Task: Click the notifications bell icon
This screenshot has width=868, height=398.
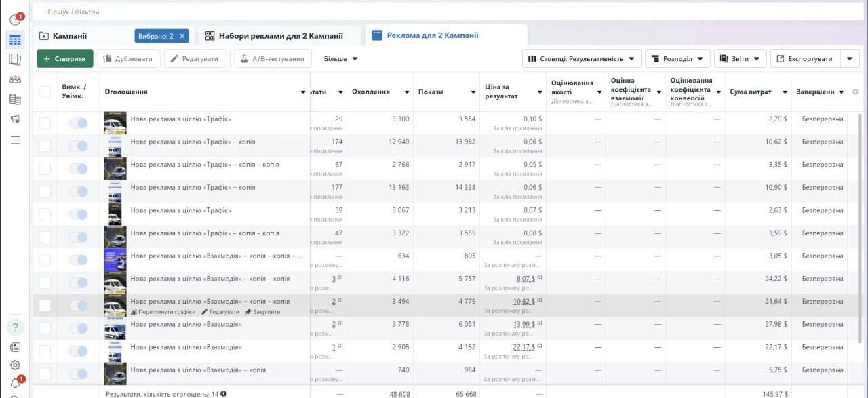Action: 15,384
